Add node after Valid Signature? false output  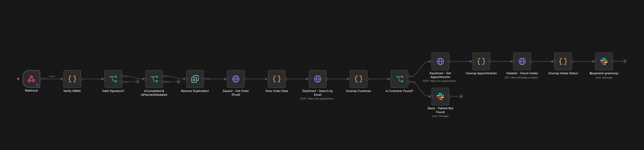coord(138,82)
